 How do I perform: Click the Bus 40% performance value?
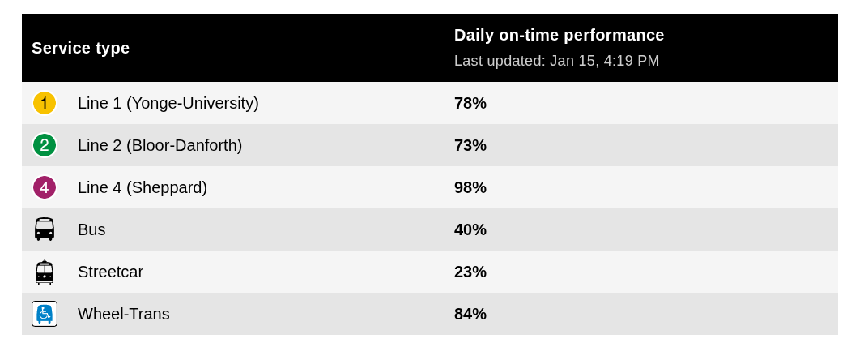point(470,229)
